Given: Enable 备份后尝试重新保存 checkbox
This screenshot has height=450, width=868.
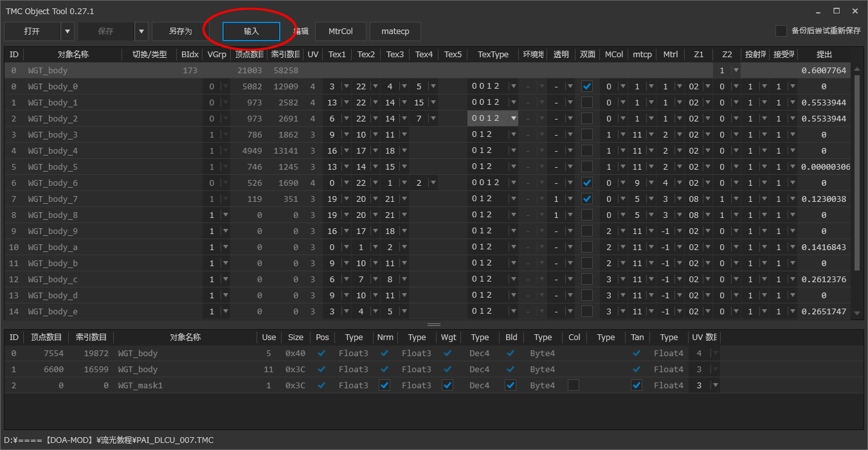Looking at the screenshot, I should coord(781,31).
